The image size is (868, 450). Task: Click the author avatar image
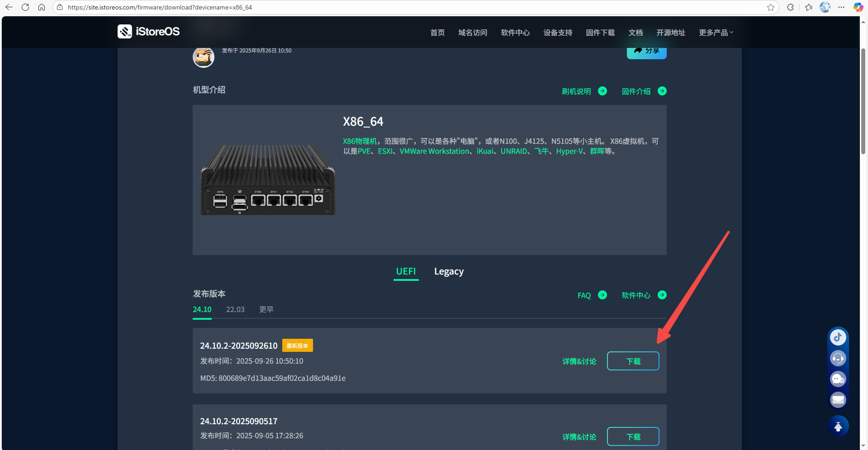coord(204,57)
